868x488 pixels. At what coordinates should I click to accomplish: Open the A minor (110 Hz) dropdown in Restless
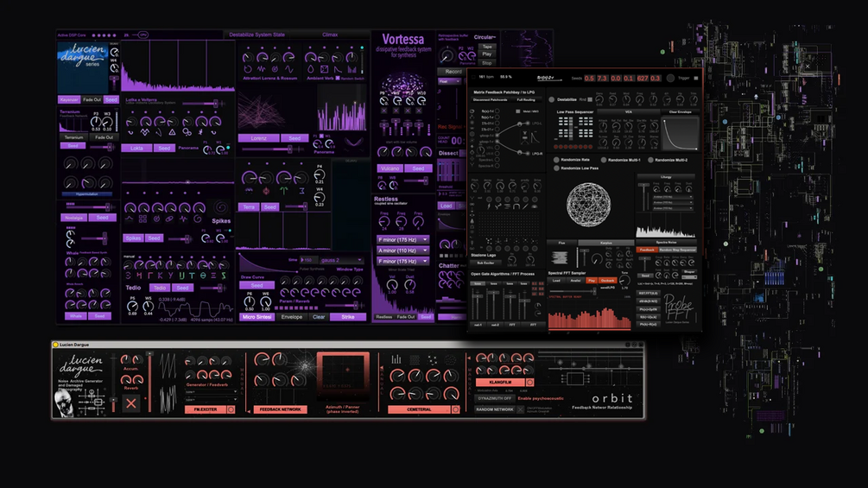[x=402, y=250]
